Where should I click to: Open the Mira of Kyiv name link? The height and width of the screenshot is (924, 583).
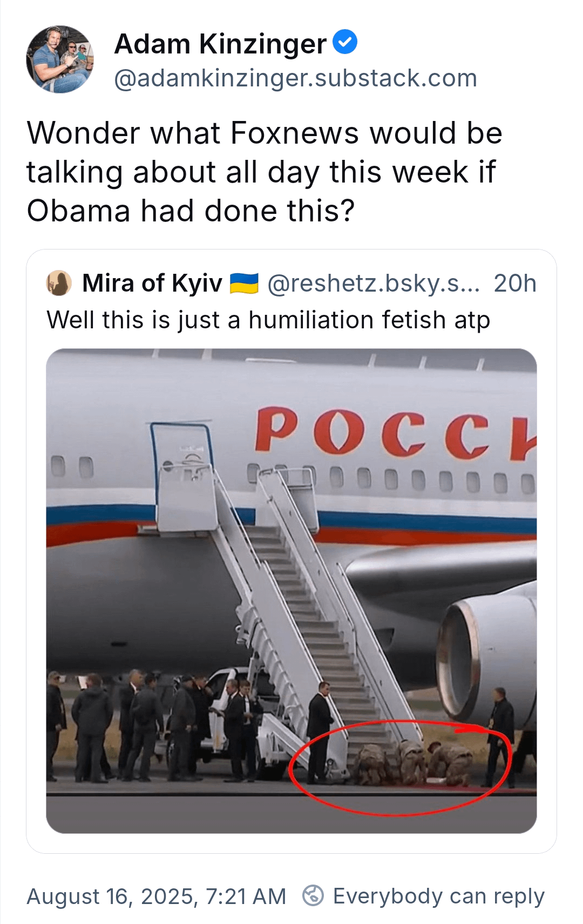[x=152, y=283]
